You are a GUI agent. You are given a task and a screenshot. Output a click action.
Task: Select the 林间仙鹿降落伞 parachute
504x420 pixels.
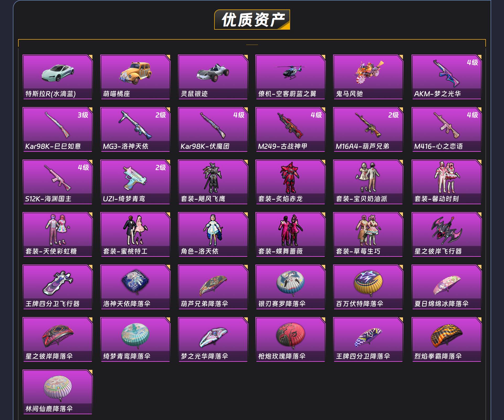coord(57,392)
